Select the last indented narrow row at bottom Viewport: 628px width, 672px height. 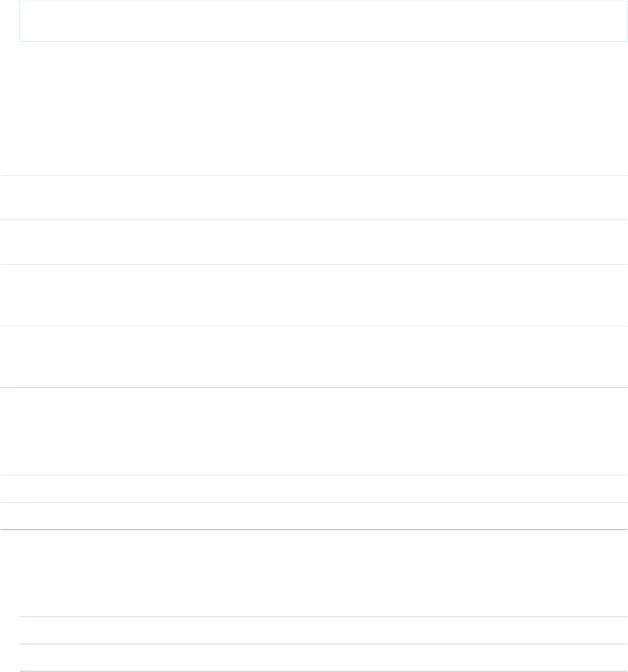(324, 657)
